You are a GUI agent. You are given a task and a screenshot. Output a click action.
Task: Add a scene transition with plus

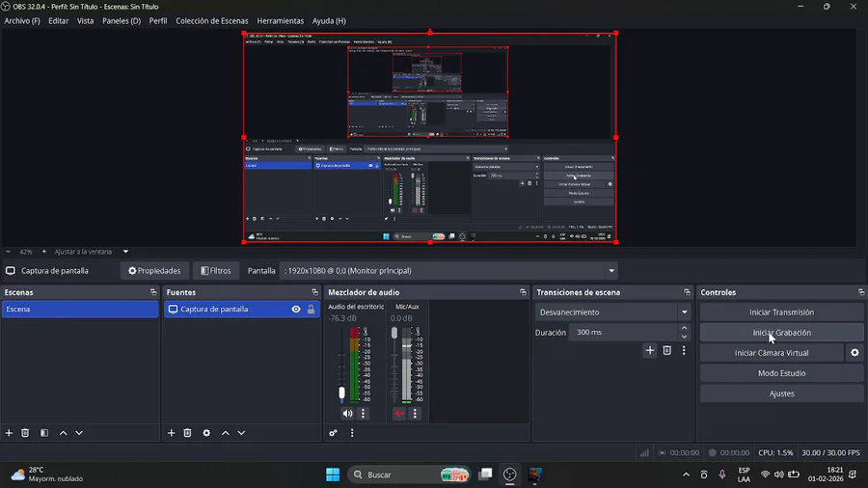(x=650, y=350)
